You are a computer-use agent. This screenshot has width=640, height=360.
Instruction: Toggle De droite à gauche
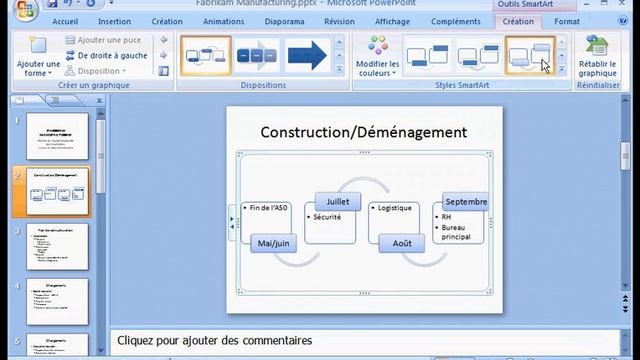(x=107, y=56)
